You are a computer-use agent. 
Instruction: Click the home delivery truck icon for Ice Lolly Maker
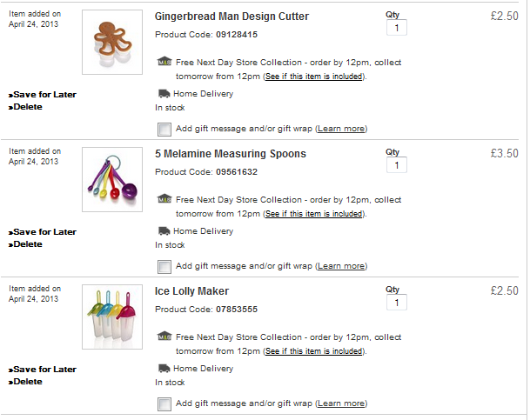(x=164, y=369)
